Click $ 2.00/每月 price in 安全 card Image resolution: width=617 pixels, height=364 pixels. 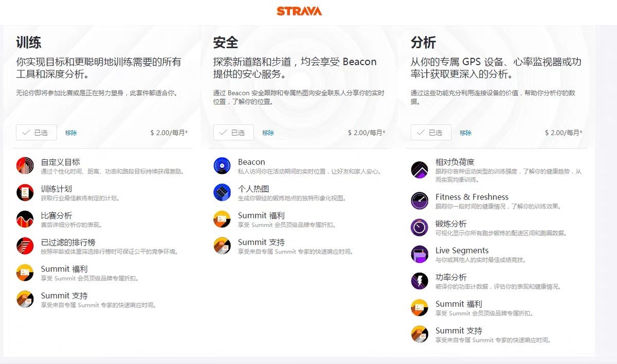(367, 133)
